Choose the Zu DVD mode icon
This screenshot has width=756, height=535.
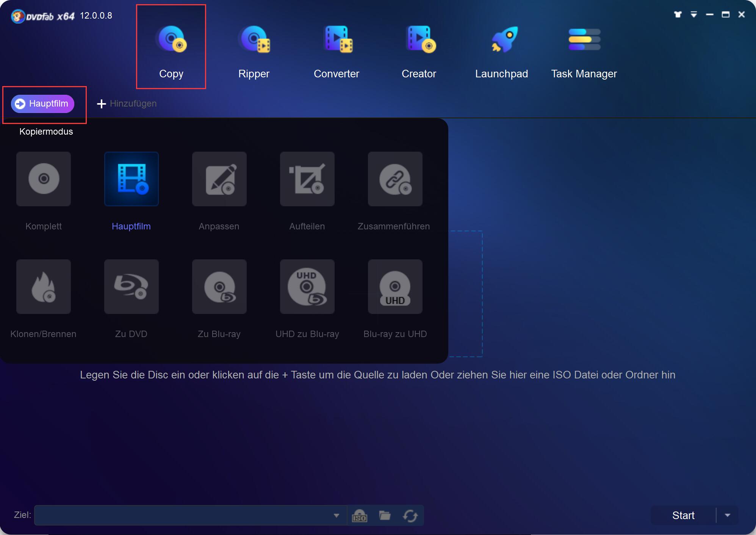pyautogui.click(x=131, y=287)
